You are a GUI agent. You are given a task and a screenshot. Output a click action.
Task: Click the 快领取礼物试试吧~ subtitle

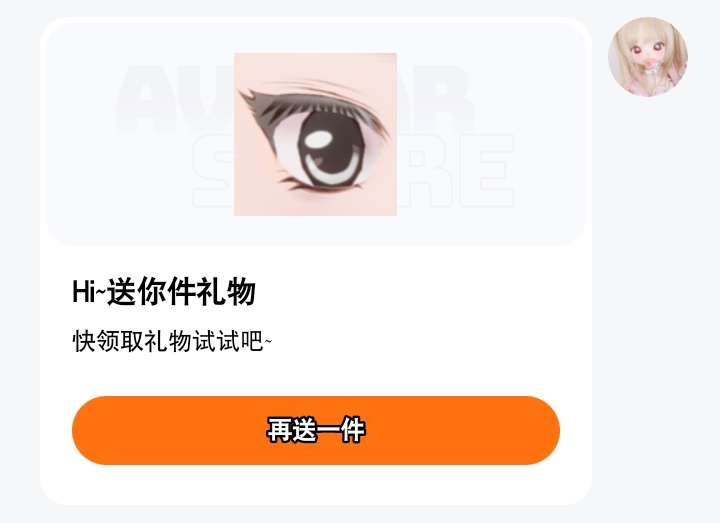(172, 341)
